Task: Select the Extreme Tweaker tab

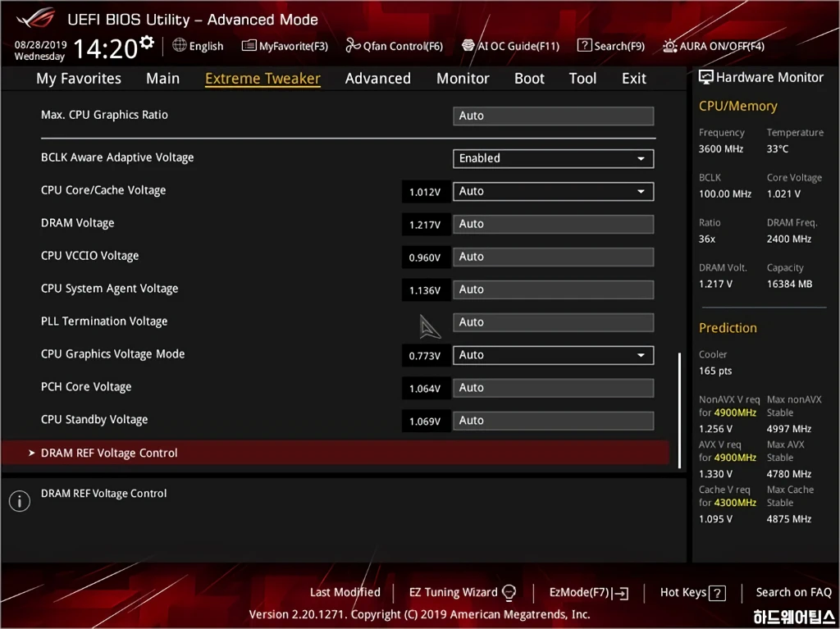Action: click(262, 79)
